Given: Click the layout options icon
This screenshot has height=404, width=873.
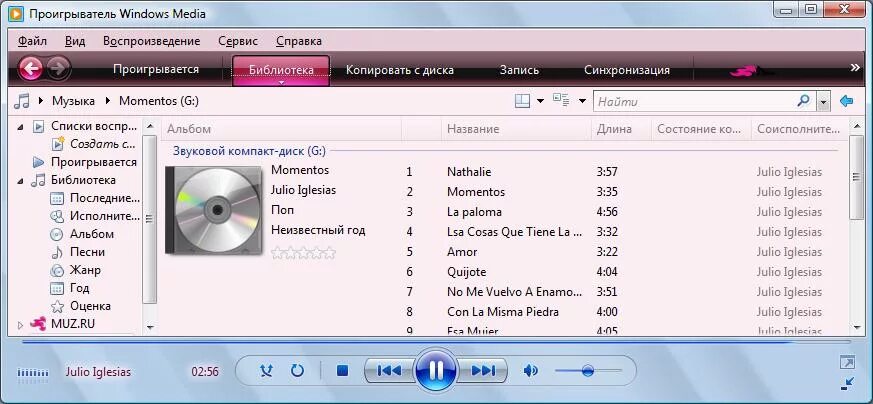Looking at the screenshot, I should click(522, 101).
